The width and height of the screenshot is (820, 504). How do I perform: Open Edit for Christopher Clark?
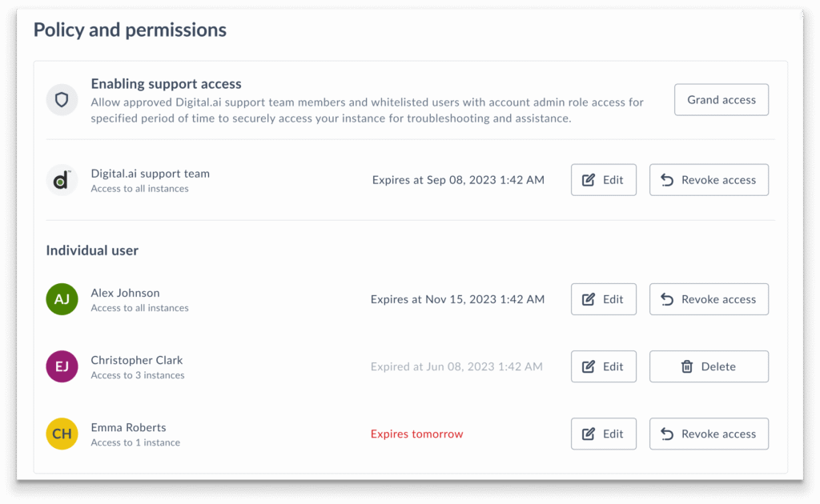click(x=603, y=366)
